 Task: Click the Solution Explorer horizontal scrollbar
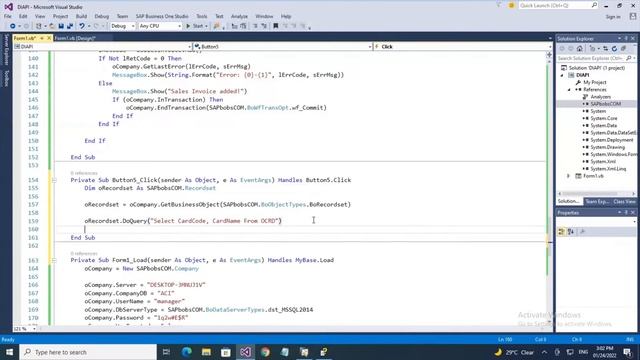[596, 194]
